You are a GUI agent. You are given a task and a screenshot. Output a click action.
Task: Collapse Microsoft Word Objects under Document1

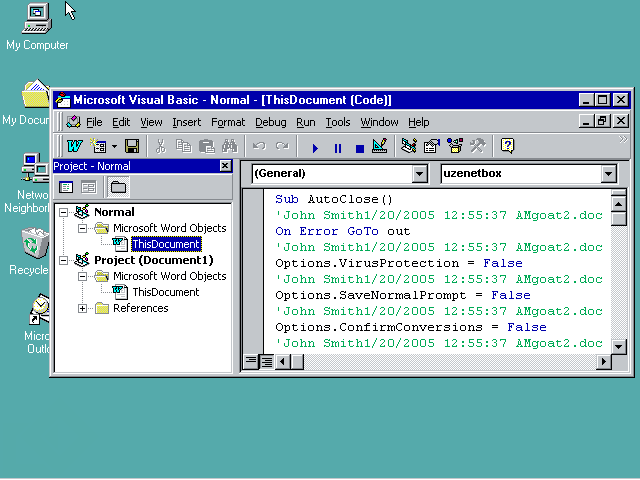[82, 276]
